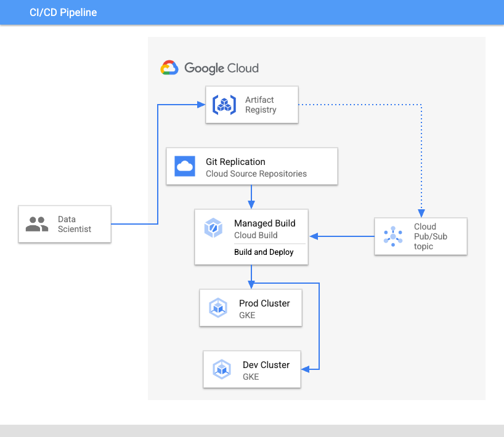Click the Build and Deploy label
This screenshot has width=504, height=437.
pyautogui.click(x=264, y=252)
